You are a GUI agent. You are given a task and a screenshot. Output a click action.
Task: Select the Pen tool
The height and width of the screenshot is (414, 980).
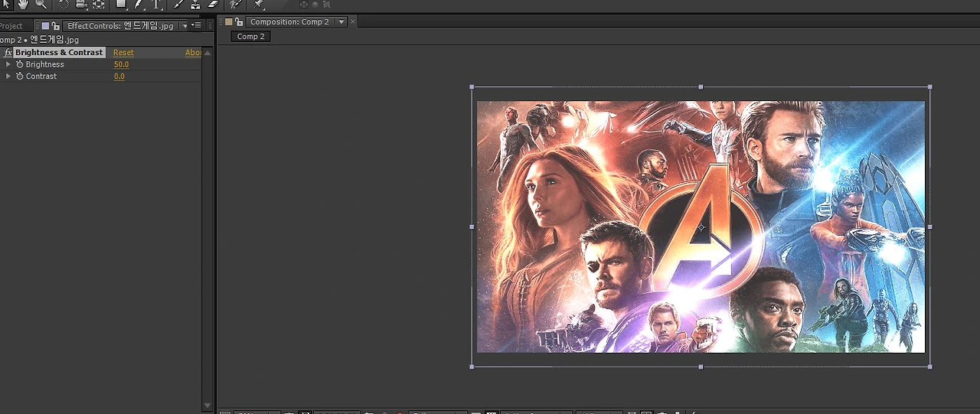coord(139,4)
